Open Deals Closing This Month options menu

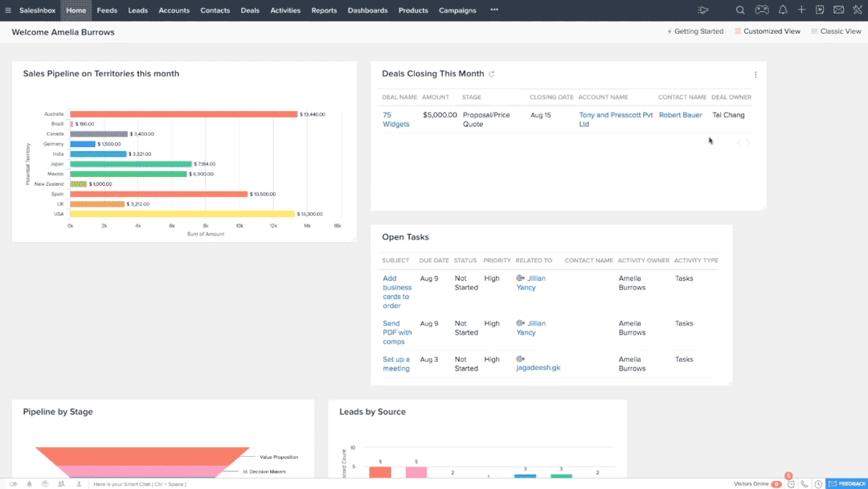pyautogui.click(x=755, y=74)
